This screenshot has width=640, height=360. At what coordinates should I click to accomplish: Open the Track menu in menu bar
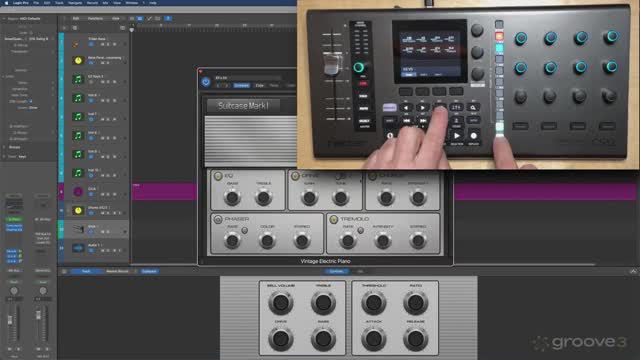[x=59, y=2]
